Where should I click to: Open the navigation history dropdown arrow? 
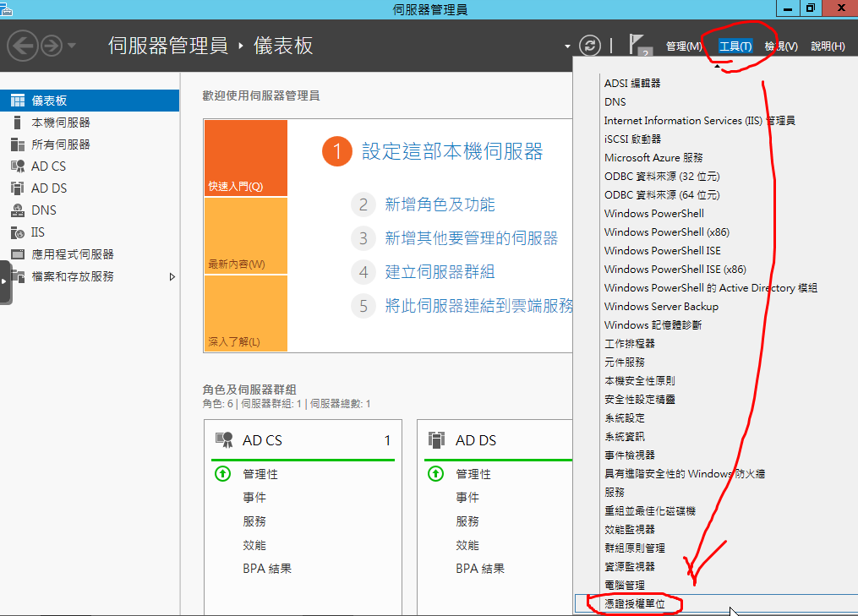72,46
